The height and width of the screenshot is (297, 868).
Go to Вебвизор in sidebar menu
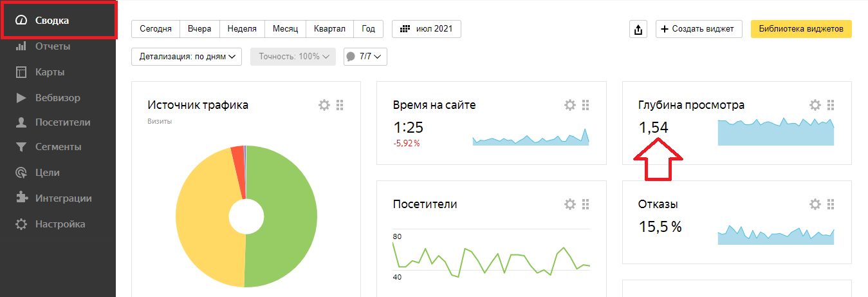pos(57,98)
